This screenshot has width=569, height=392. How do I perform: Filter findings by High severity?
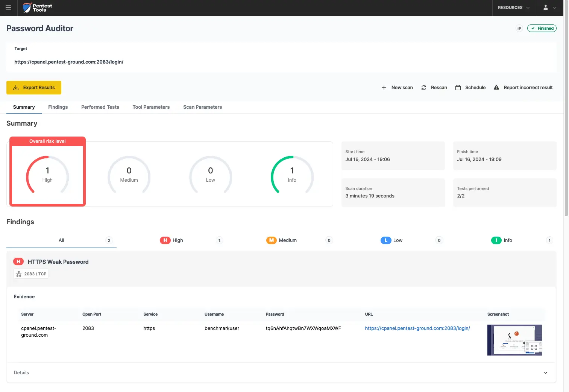point(191,240)
